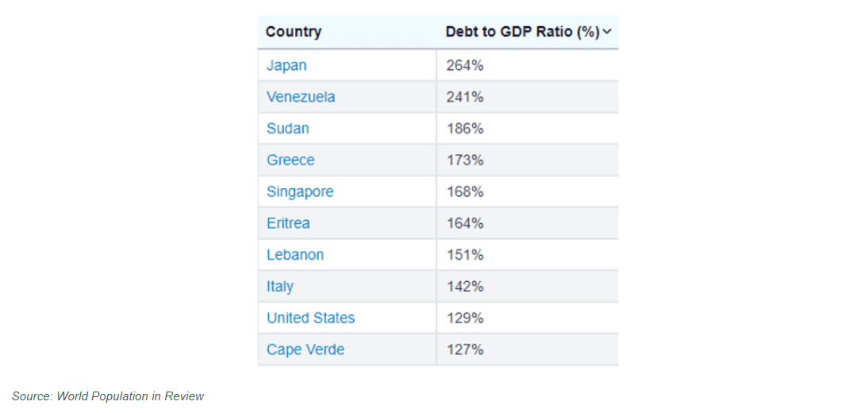Viewport: 868px width, 413px height.
Task: Click the Eritrea link
Action: click(288, 223)
